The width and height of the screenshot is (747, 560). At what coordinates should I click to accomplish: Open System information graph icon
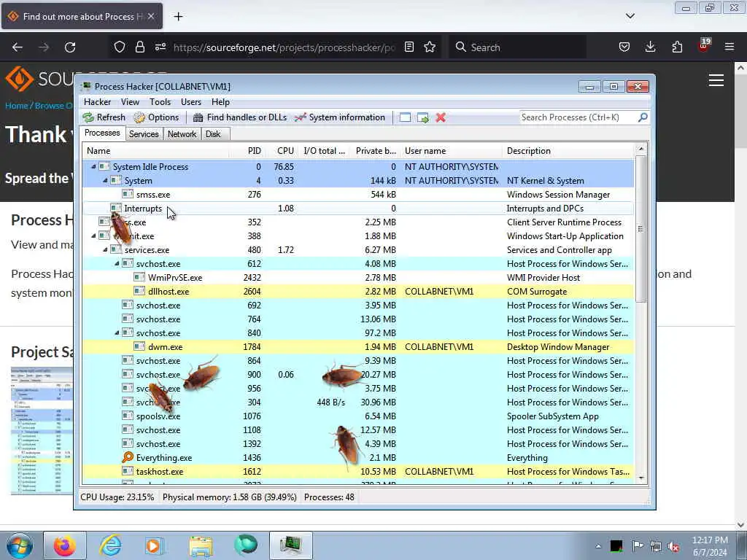[300, 117]
